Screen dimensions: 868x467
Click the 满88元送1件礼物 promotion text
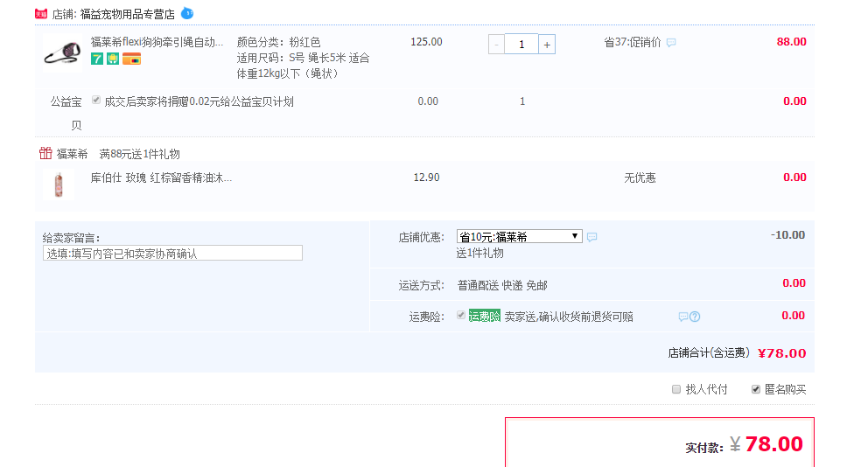pyautogui.click(x=139, y=154)
